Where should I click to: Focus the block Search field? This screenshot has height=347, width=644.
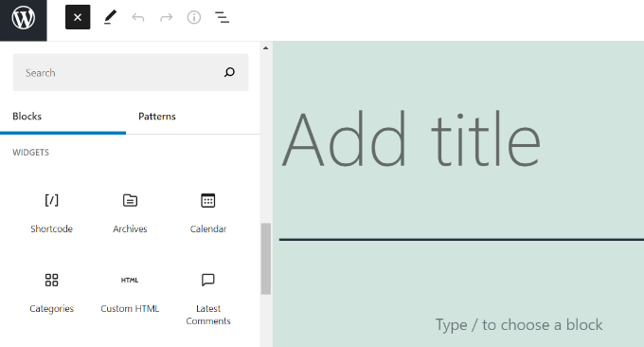131,72
